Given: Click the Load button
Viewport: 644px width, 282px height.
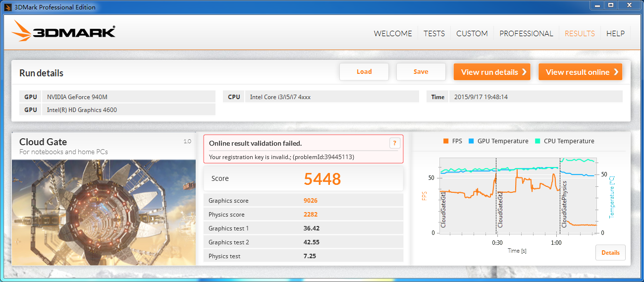Looking at the screenshot, I should [x=364, y=72].
